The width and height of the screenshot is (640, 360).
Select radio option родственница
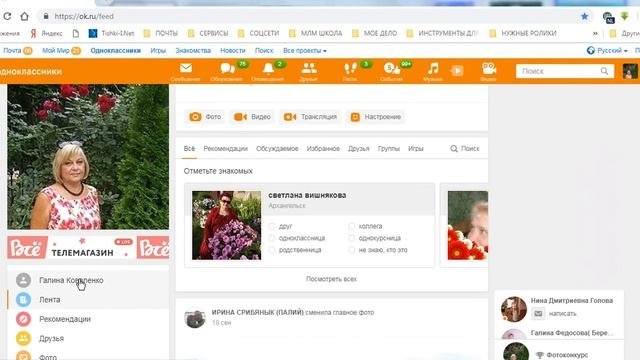[272, 250]
